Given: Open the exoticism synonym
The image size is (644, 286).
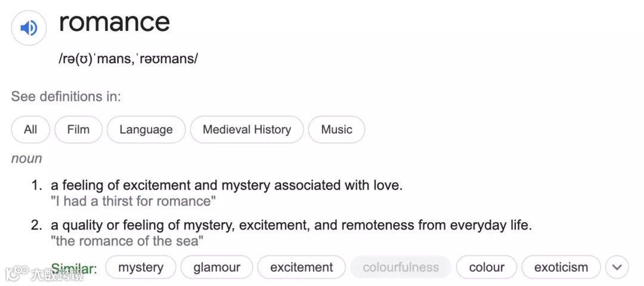Looking at the screenshot, I should coord(561,268).
